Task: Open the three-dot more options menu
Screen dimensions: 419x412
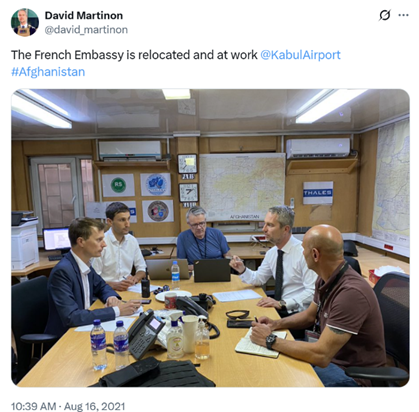Action: click(x=403, y=15)
